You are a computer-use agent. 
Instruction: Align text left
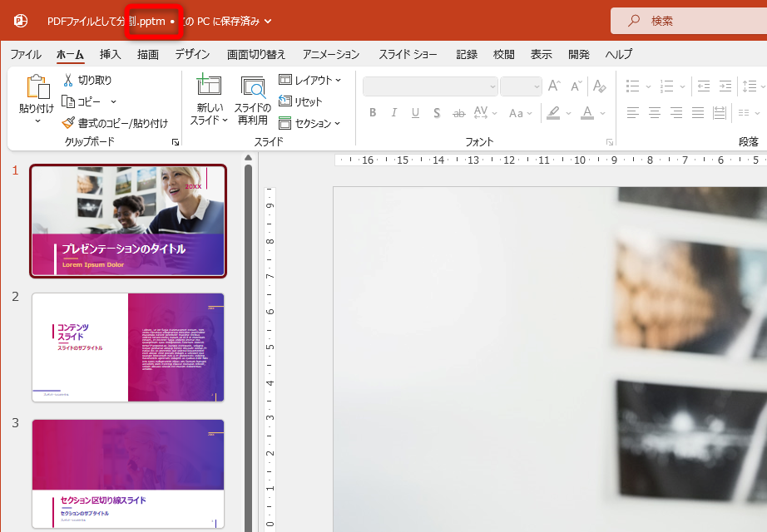click(x=633, y=113)
